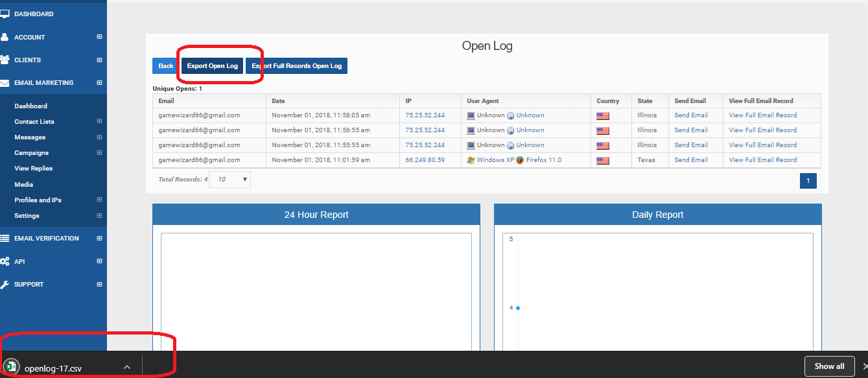This screenshot has width=868, height=378.
Task: Click date November 01, 2018, 11:01:59 am
Action: tap(321, 160)
